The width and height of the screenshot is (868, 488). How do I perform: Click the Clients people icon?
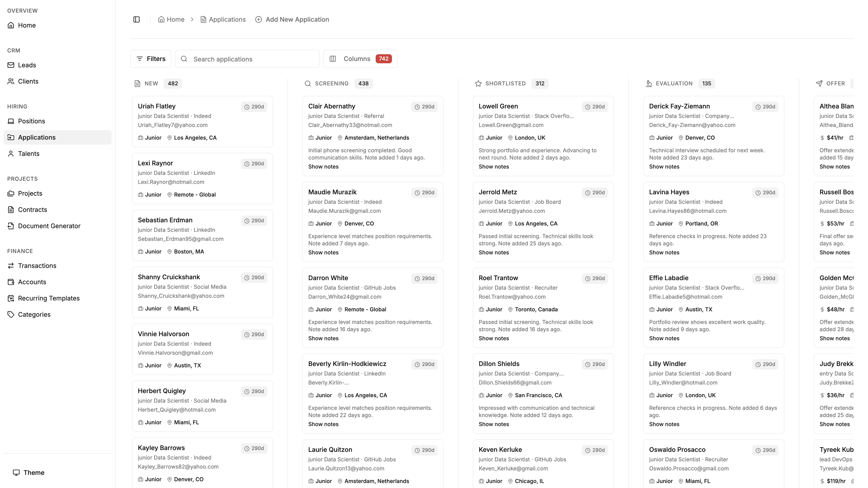pyautogui.click(x=11, y=81)
